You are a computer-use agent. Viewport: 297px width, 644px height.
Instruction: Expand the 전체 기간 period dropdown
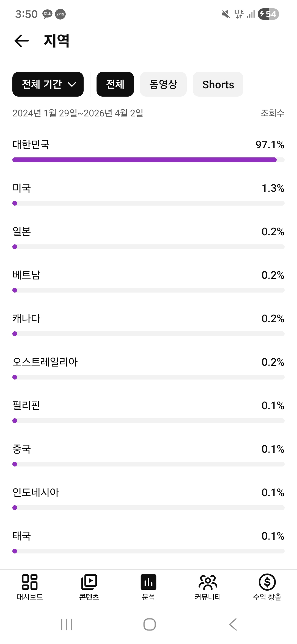[x=48, y=84]
